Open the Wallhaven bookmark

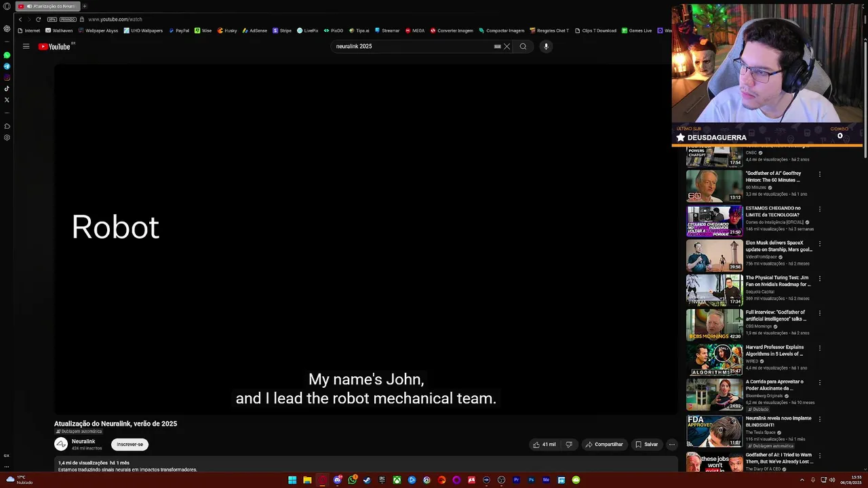[59, 30]
